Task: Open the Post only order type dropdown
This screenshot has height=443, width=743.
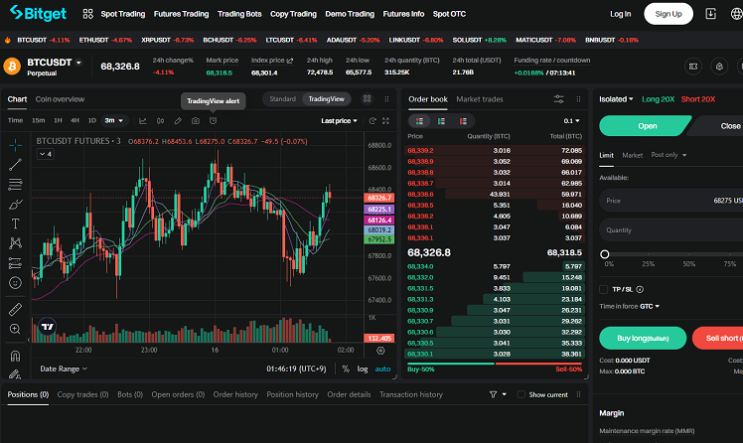Action: [x=669, y=155]
